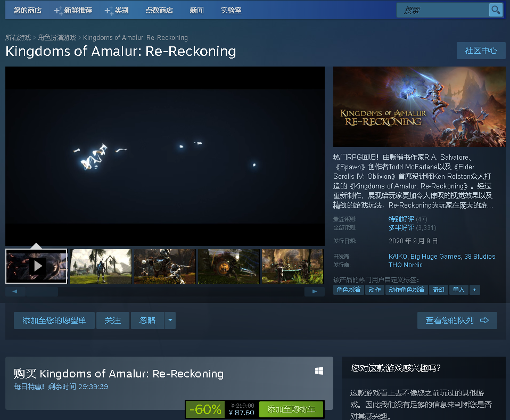This screenshot has height=420, width=510.
Task: Select the sunlit garden table screenshot thumbnail
Action: point(292,266)
